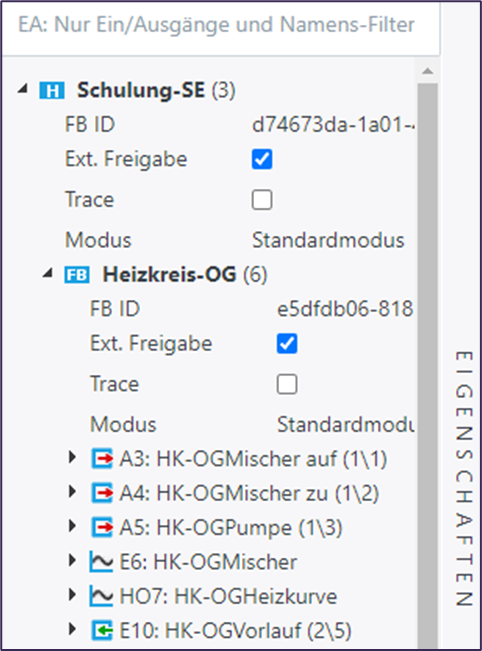Select the output icon for A3: HK-OGMischer auf

pos(102,459)
